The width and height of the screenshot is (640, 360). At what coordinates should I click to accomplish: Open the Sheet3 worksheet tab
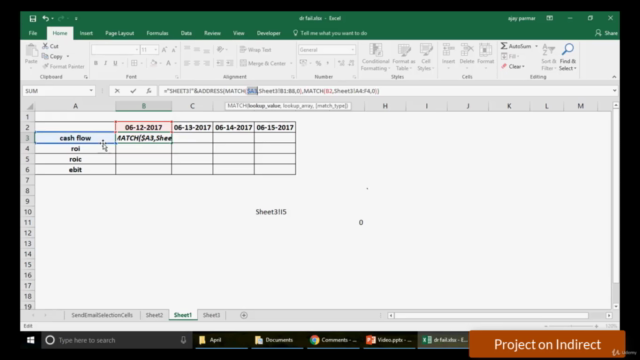click(211, 315)
